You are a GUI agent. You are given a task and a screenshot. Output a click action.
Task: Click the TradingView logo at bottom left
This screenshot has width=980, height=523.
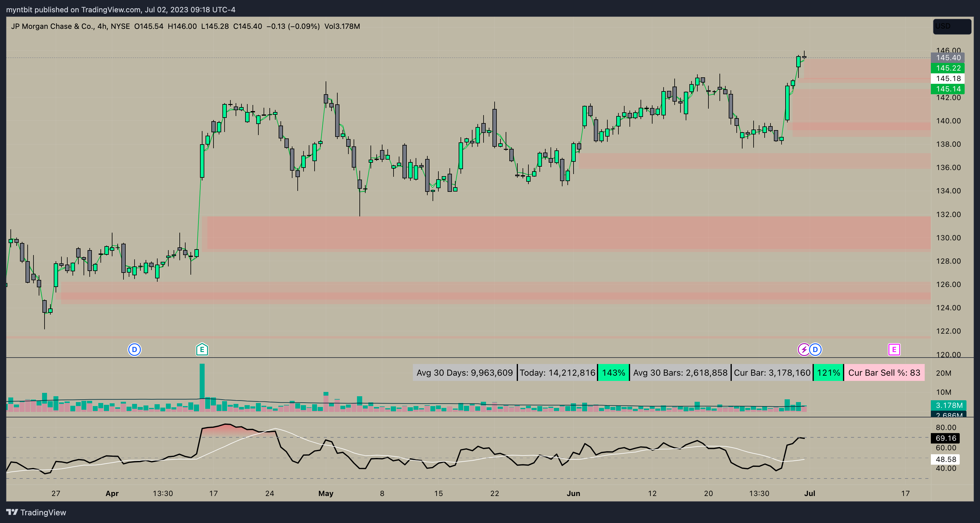coord(36,512)
